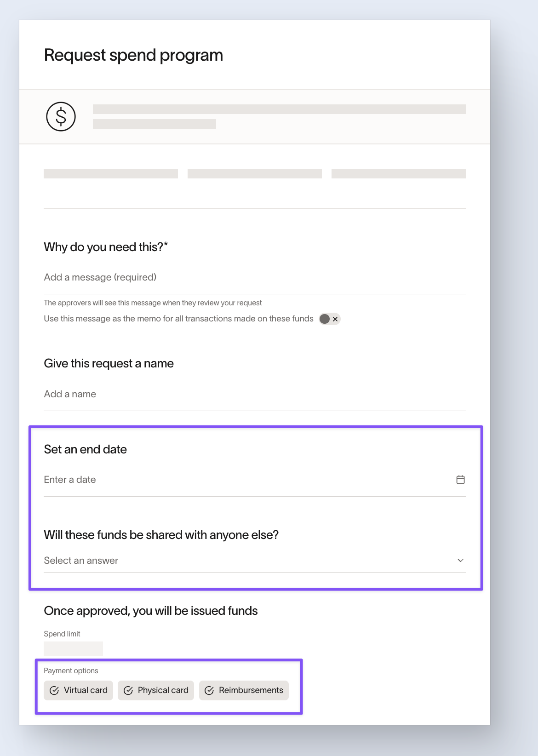Click the Request spend program heading
Screen dimensions: 538x756
click(133, 55)
